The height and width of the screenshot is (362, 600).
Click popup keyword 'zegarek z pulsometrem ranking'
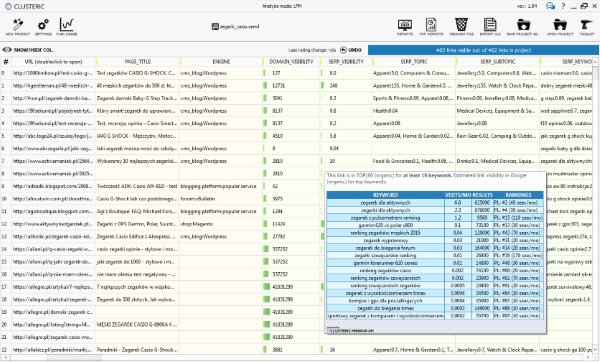385,218
